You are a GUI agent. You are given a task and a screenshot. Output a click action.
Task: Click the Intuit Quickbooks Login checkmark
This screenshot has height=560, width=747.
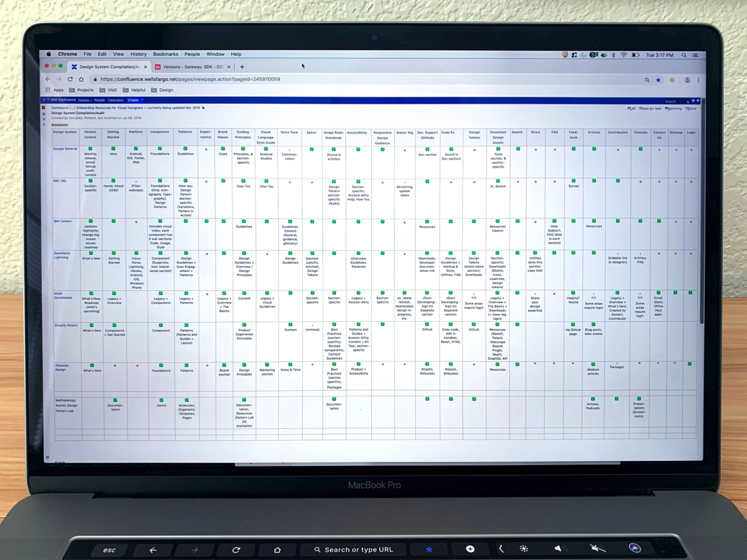[x=690, y=292]
